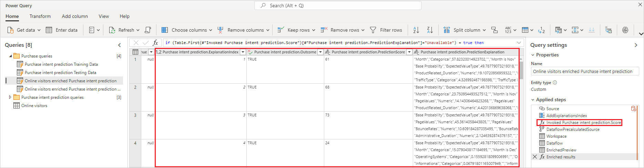Expand the ribbon overflow chevron
This screenshot has width=644, height=168.
click(x=641, y=34)
